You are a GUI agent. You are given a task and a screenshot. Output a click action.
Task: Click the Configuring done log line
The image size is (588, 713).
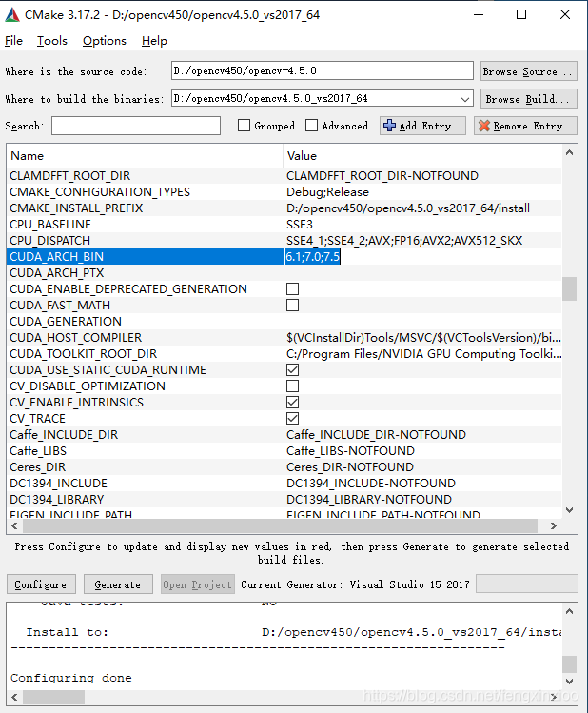pyautogui.click(x=71, y=678)
